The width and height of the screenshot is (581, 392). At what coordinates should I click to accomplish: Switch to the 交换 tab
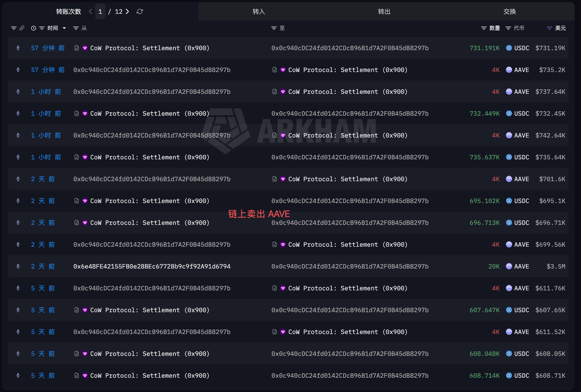(x=510, y=11)
